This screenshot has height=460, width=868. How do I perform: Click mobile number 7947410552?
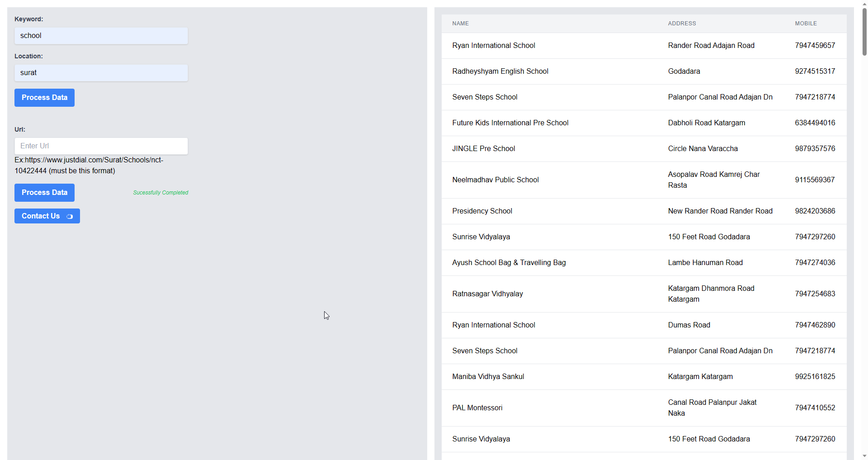click(x=815, y=408)
